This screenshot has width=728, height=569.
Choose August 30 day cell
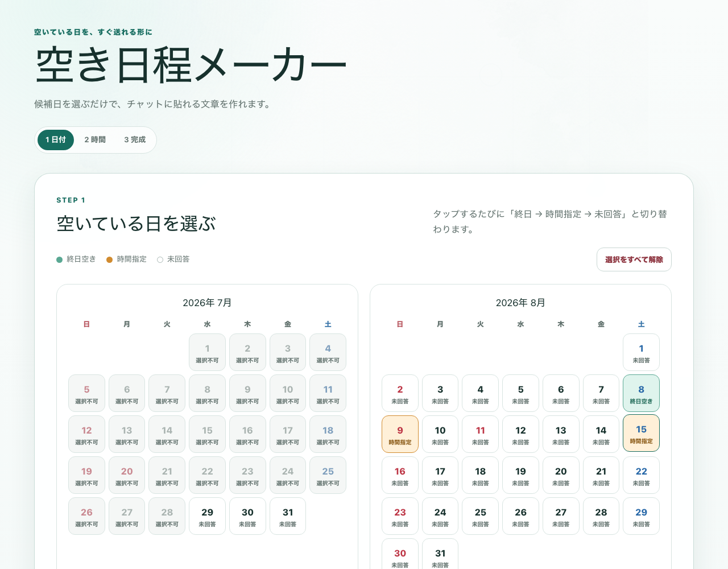400,554
